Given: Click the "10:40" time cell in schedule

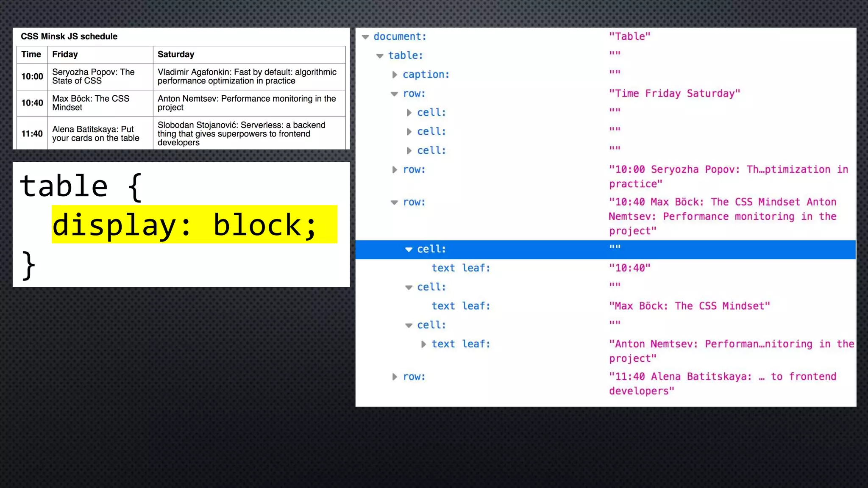Looking at the screenshot, I should point(32,103).
